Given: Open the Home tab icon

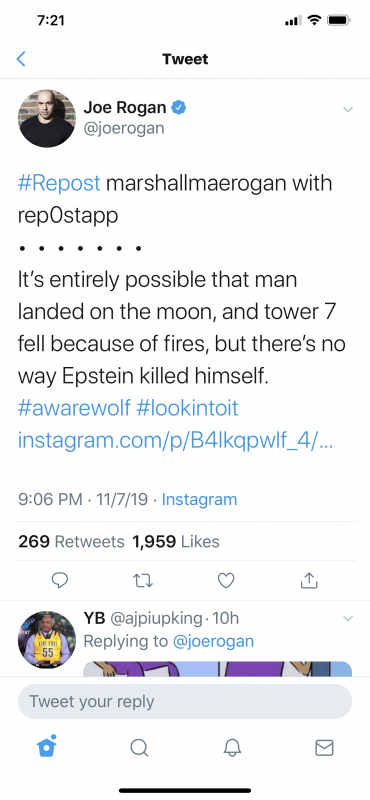Looking at the screenshot, I should click(x=47, y=746).
